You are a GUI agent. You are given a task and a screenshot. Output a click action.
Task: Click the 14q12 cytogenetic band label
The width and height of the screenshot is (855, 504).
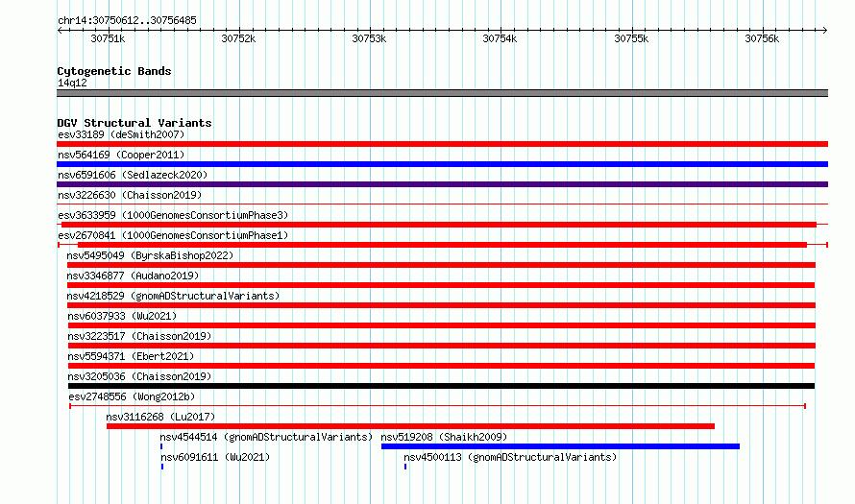click(72, 83)
